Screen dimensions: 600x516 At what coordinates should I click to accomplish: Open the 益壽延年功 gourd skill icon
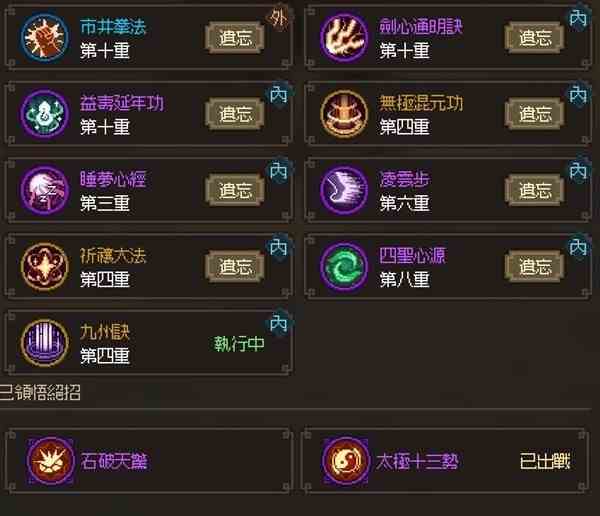pos(45,114)
